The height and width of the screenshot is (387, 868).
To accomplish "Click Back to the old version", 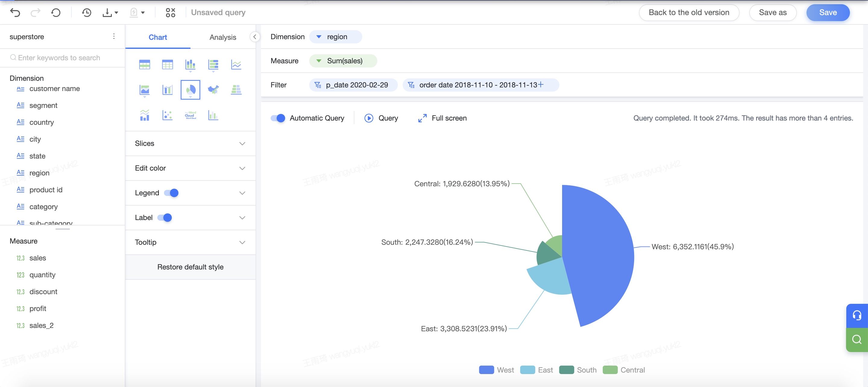I will coord(689,12).
